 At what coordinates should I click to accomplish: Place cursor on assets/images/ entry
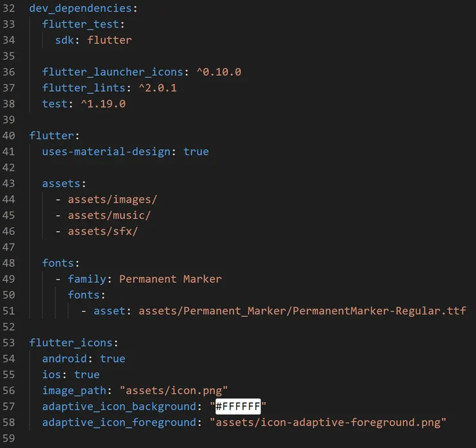[x=113, y=199]
